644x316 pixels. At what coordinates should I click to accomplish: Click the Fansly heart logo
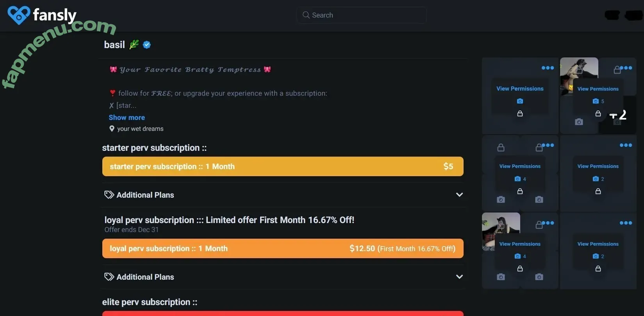click(19, 15)
